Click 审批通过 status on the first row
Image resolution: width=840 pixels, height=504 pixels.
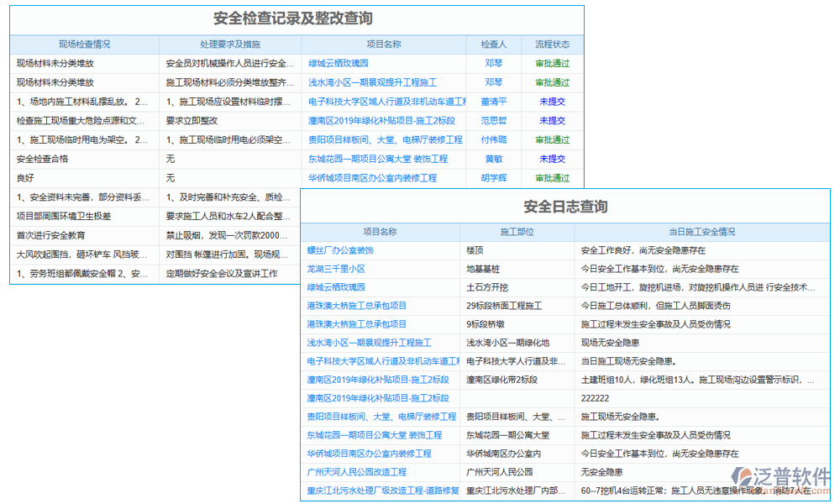click(551, 63)
